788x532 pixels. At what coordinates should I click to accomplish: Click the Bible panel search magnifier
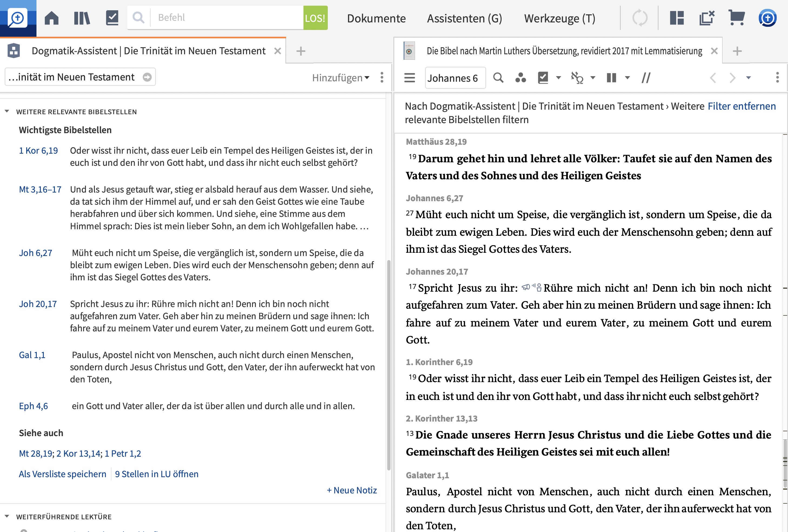498,78
